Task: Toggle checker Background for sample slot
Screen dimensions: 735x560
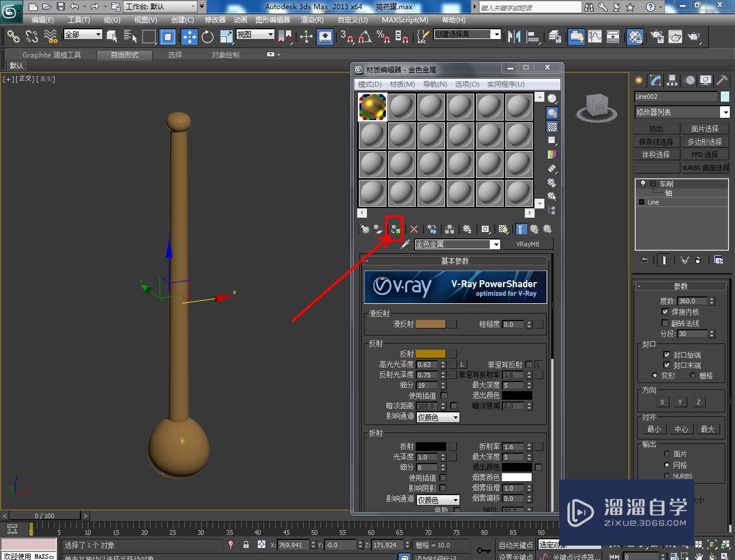Action: coord(552,127)
